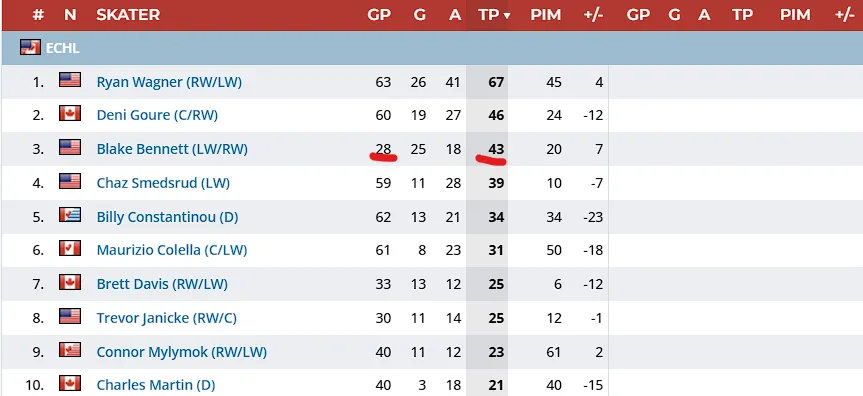Click the Canada flag beside Deni Goure
Screen dimensions: 863x396
[x=70, y=113]
